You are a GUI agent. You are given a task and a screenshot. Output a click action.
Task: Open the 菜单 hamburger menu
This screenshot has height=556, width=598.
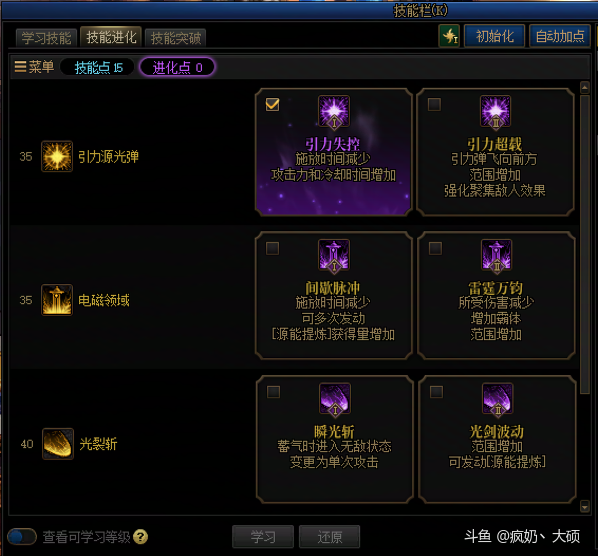[34, 67]
